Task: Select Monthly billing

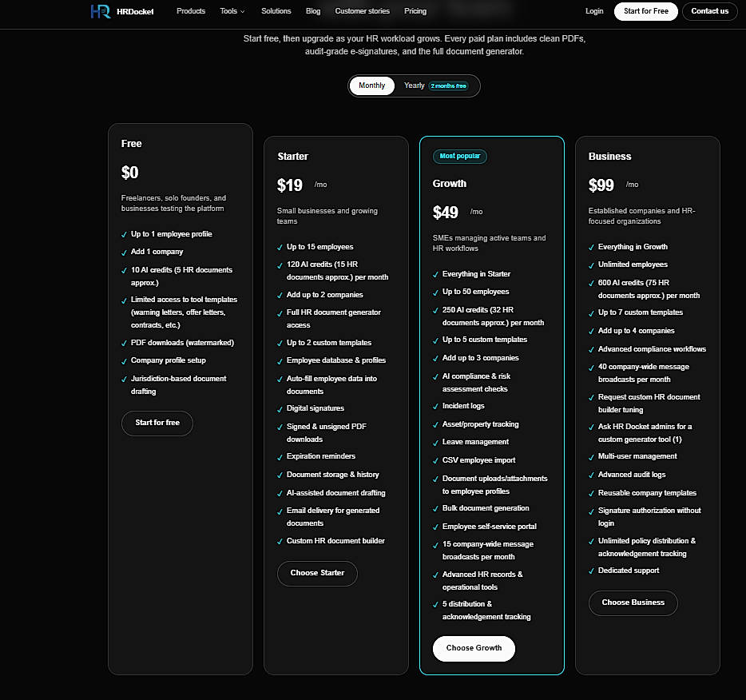Action: click(x=372, y=86)
